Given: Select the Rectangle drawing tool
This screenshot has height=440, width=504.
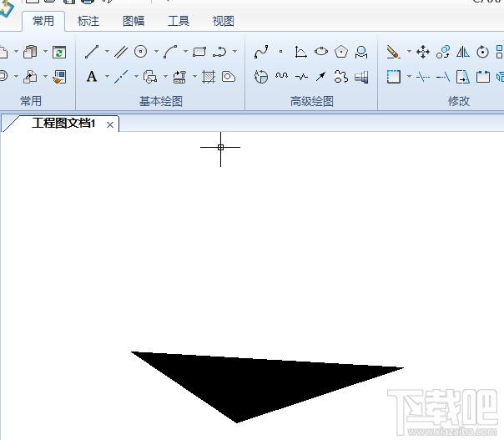Looking at the screenshot, I should pos(199,52).
